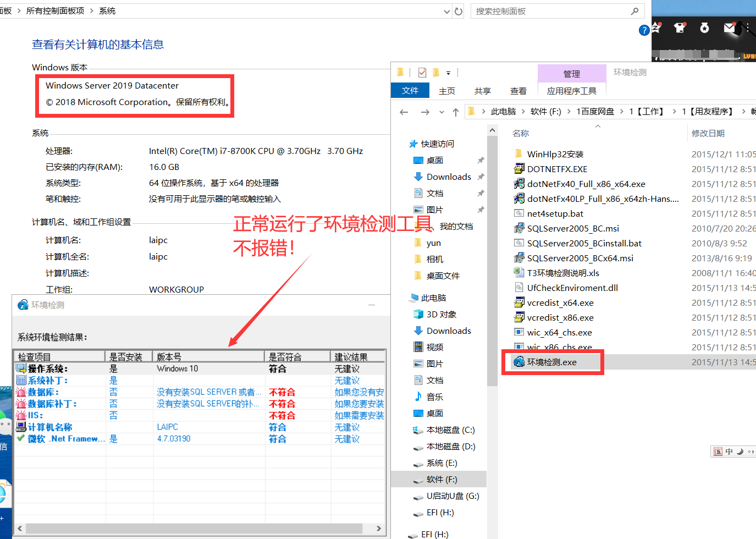Select dotNetFx40_Full_x86_x64.exe file
756x539 pixels.
pos(586,184)
